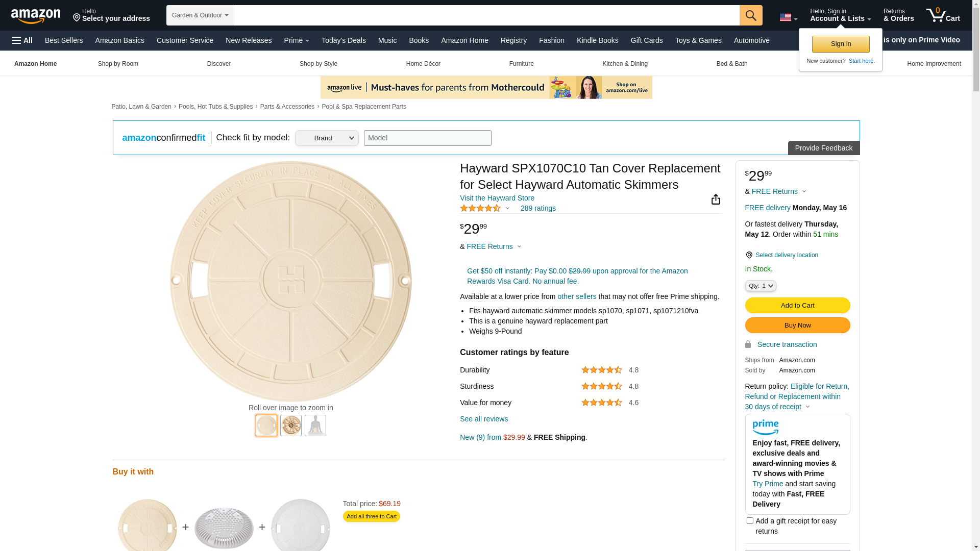Image resolution: width=980 pixels, height=551 pixels.
Task: Open the Garden & Outdoor search category dropdown
Action: click(200, 15)
